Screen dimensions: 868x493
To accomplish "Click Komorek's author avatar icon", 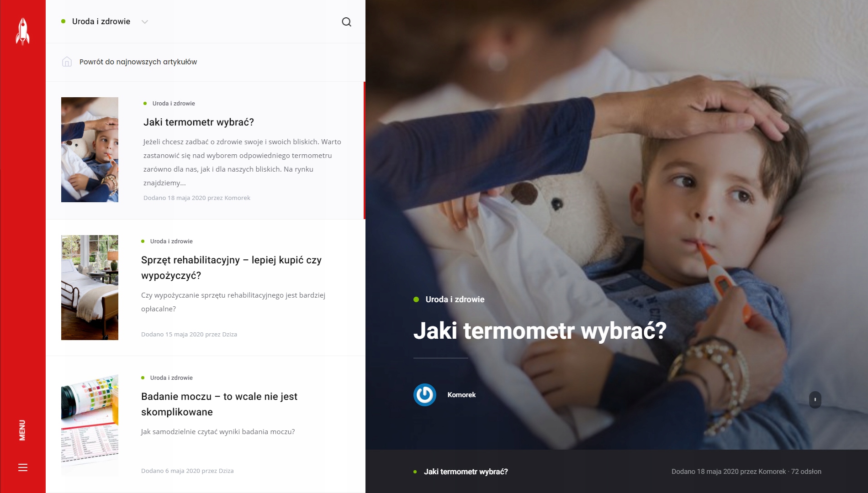I will 425,395.
